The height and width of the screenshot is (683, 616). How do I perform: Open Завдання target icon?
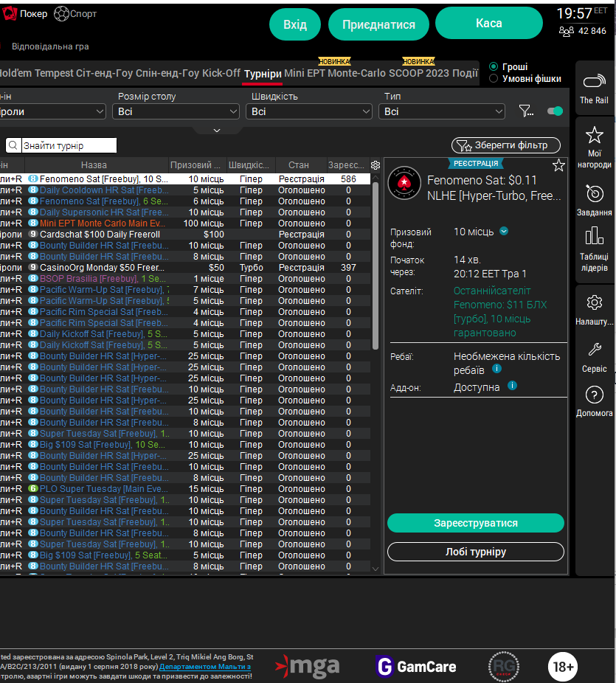[x=594, y=194]
